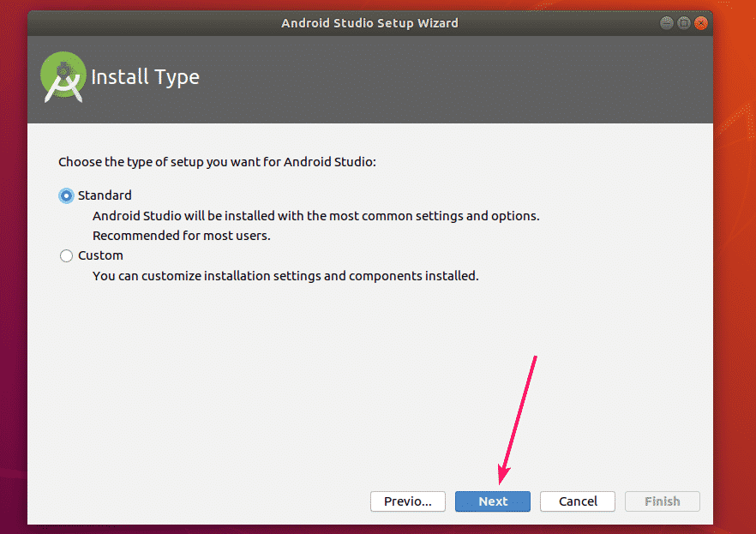Maximize the Setup Wizard window
Screen dimensions: 756x534
tap(684, 22)
